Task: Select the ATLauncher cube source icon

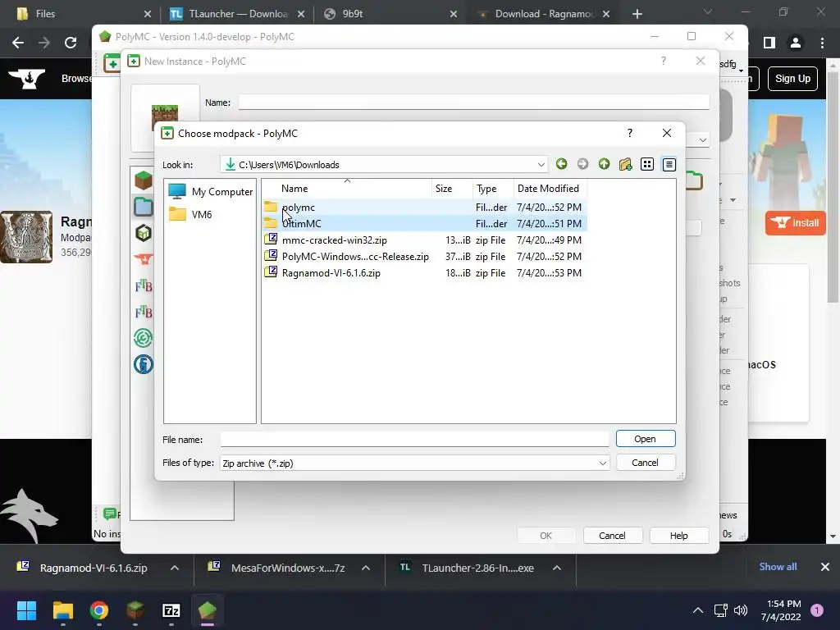Action: [143, 233]
